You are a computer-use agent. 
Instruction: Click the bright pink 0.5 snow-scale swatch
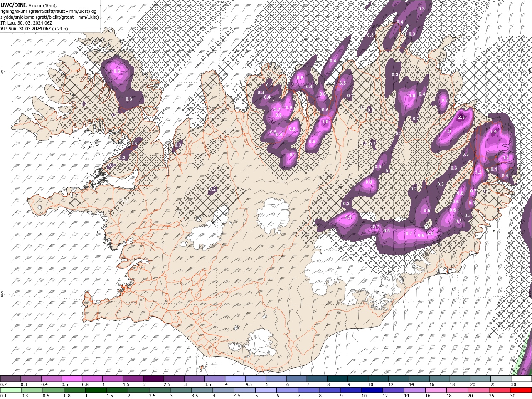[72, 379]
